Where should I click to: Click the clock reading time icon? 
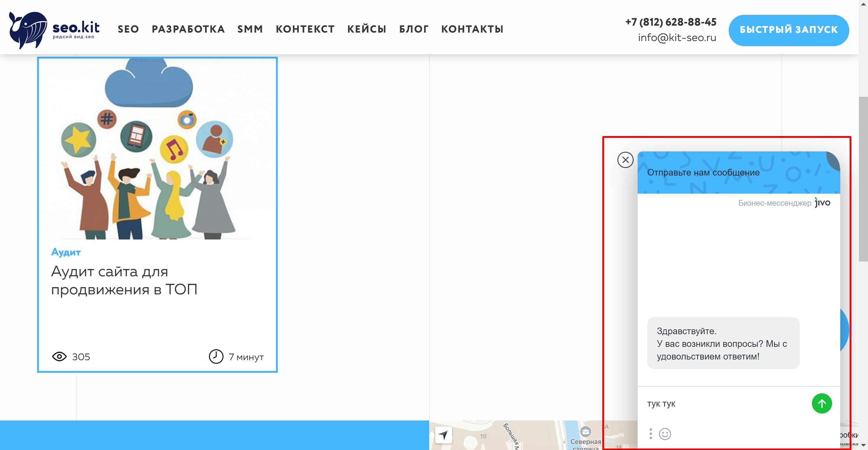pos(216,357)
